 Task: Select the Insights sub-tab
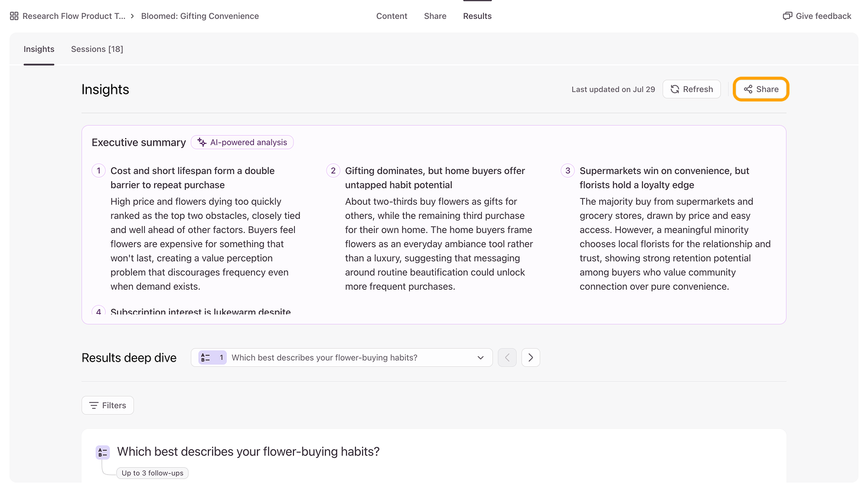(x=39, y=49)
